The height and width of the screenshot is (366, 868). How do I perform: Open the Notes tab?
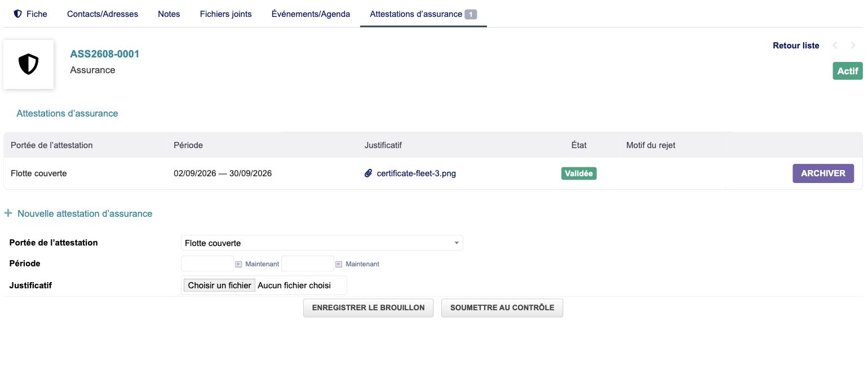pos(169,14)
